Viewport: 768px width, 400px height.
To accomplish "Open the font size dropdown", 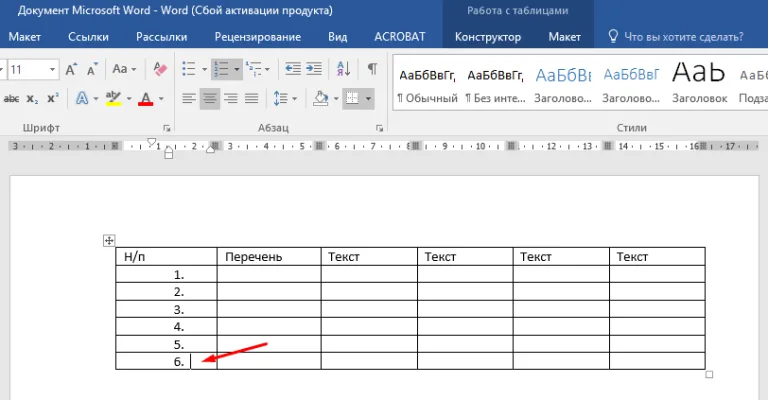I will click(x=52, y=70).
